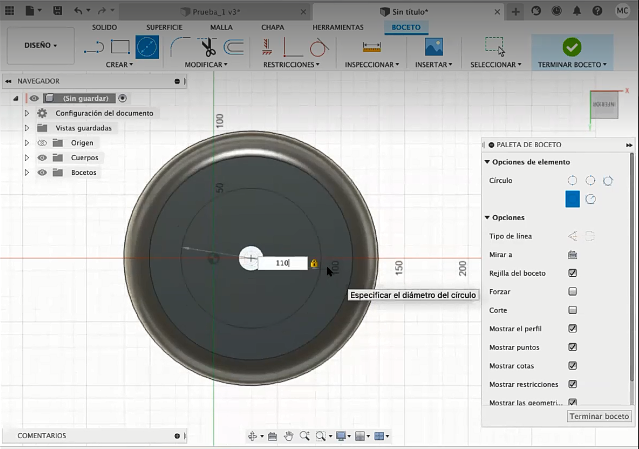Open the RESTRICCIONES dropdown menu
This screenshot has width=639, height=449.
(292, 64)
